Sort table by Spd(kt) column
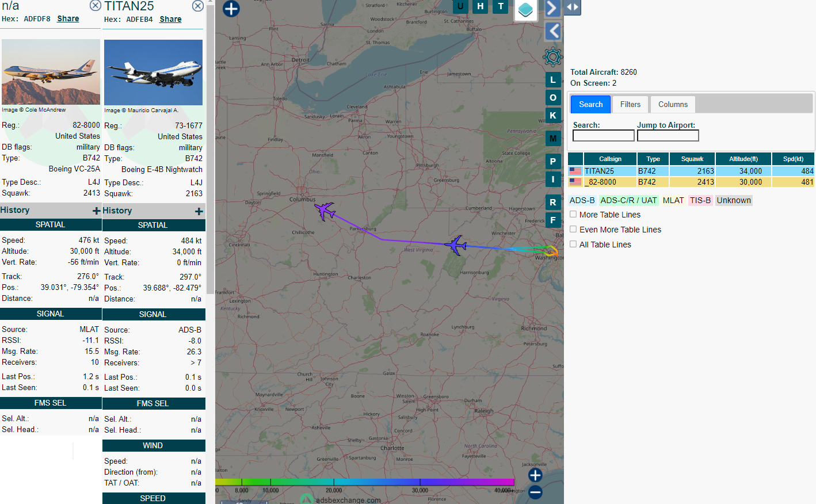The width and height of the screenshot is (816, 504). pos(793,159)
